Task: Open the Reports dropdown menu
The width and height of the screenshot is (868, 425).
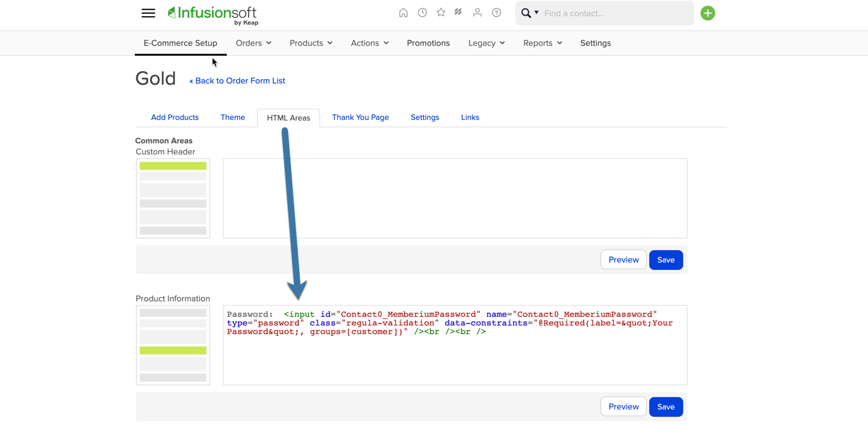Action: [542, 43]
